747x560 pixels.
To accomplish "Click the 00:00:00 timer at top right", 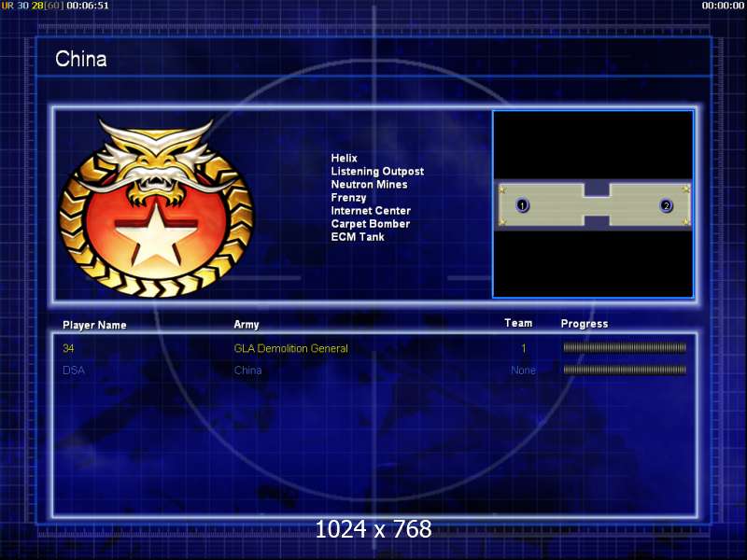I will 723,6.
